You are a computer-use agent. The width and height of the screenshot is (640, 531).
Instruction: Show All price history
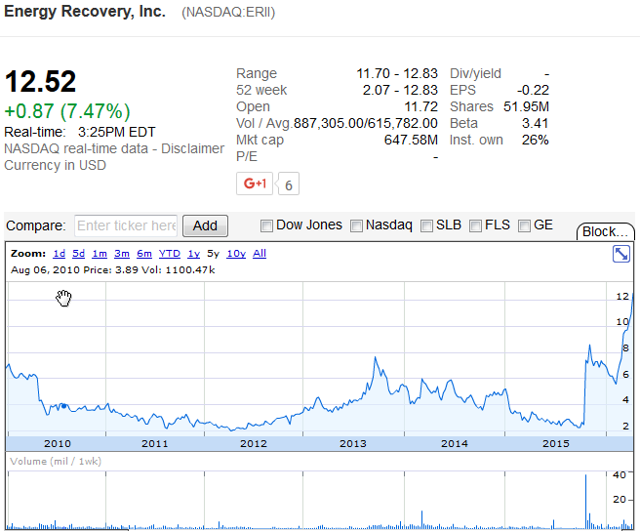[x=260, y=254]
